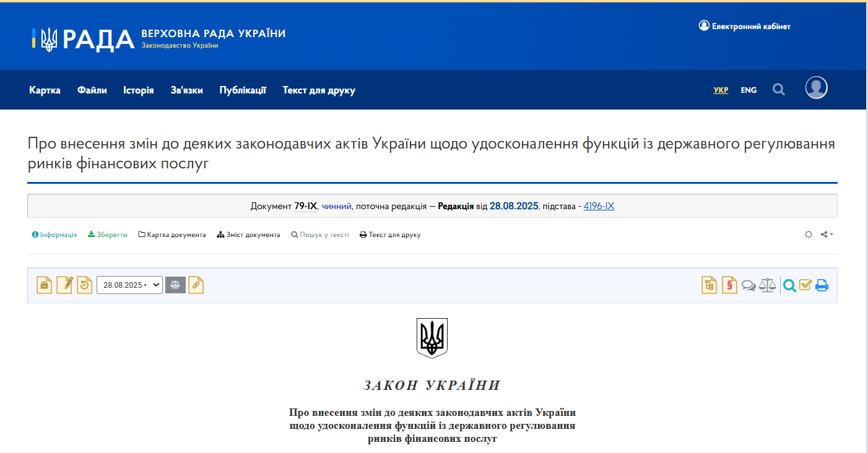Open the share options chevron at far right
This screenshot has height=453, width=868.
832,235
